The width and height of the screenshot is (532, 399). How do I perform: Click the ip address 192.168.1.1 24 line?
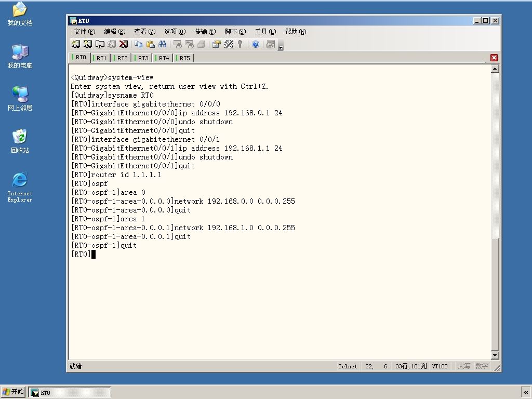pos(177,148)
